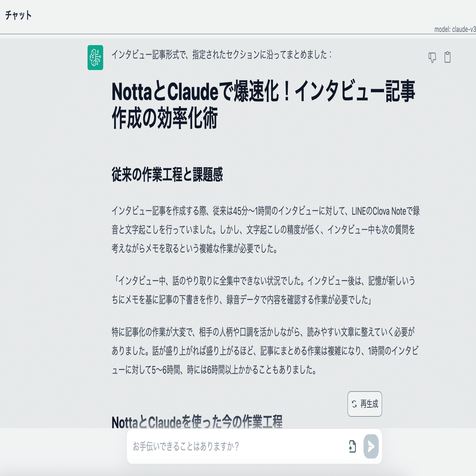Screen dimensions: 476x476
Task: Click paragraph starting インタビュー記事を作成する際
Action: [266, 230]
